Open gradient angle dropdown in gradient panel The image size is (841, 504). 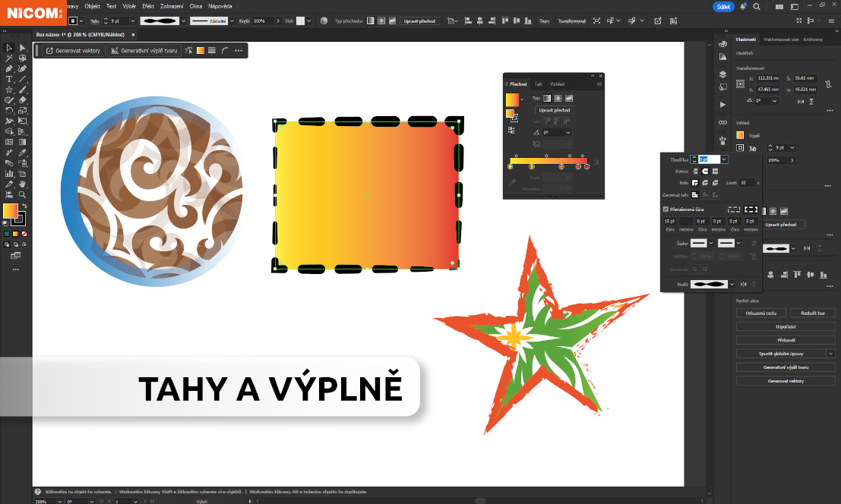(x=568, y=132)
